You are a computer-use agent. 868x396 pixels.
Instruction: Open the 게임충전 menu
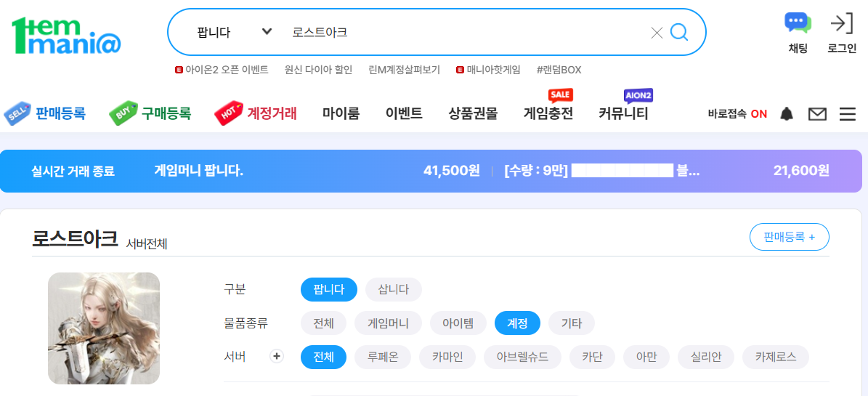pyautogui.click(x=548, y=113)
